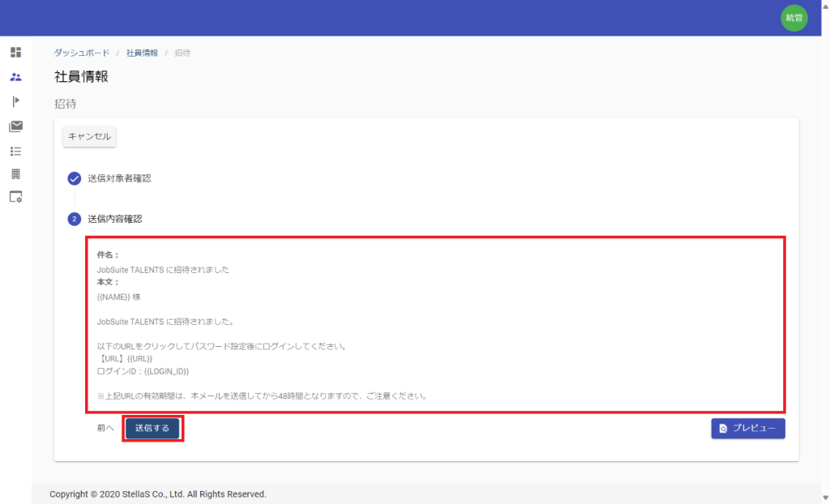
Task: Go back with the 前へ button
Action: pos(105,428)
